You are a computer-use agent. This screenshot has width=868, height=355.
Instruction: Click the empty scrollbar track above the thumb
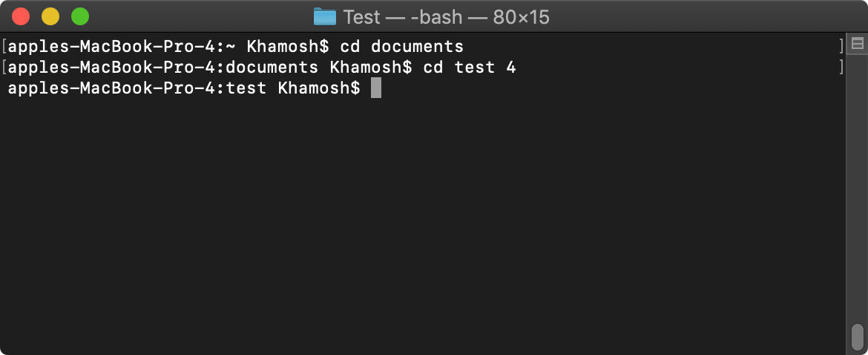pos(857,189)
